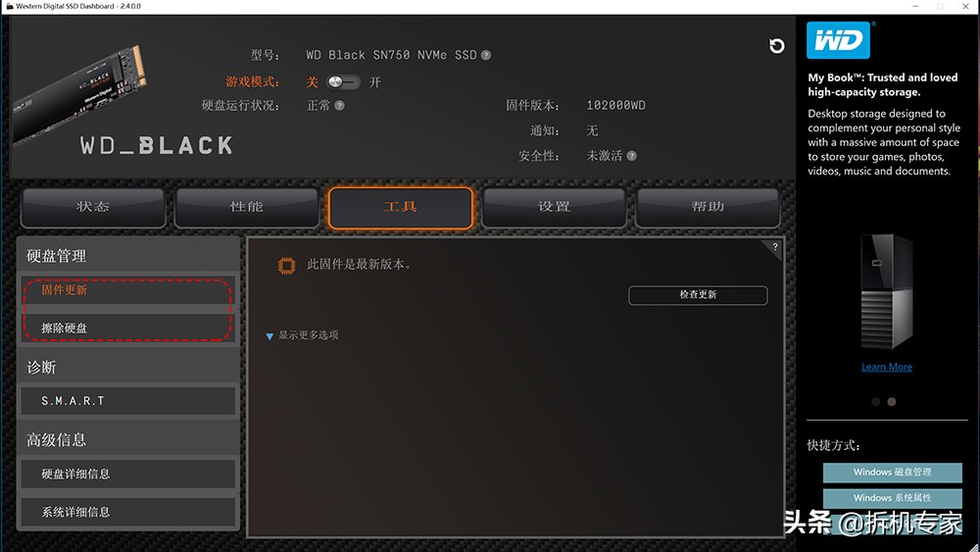
Task: Click the question mark corner of tools panel
Action: [774, 247]
